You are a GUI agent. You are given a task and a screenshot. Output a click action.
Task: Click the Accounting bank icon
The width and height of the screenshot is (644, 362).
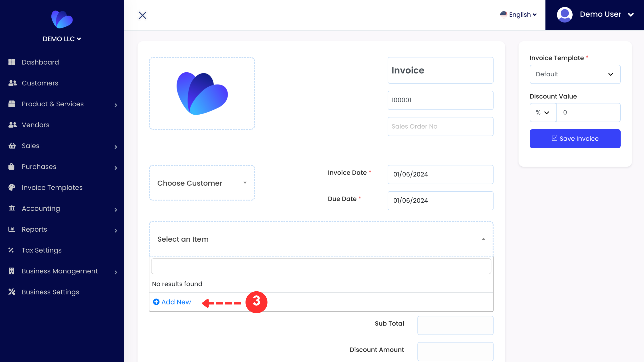pyautogui.click(x=12, y=208)
